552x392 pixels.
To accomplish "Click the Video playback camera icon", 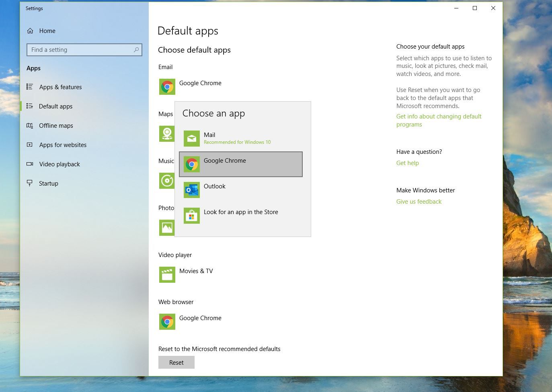I will 30,164.
